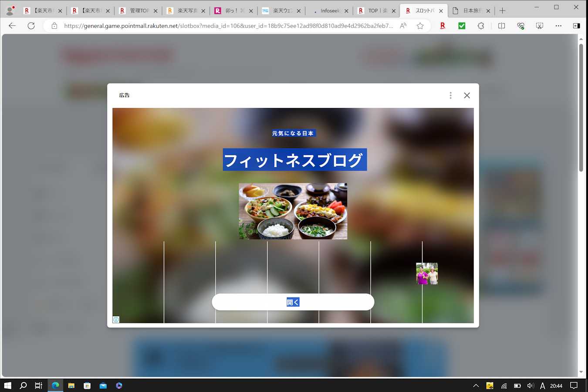588x392 pixels.
Task: Reload the current page
Action: coord(31,26)
